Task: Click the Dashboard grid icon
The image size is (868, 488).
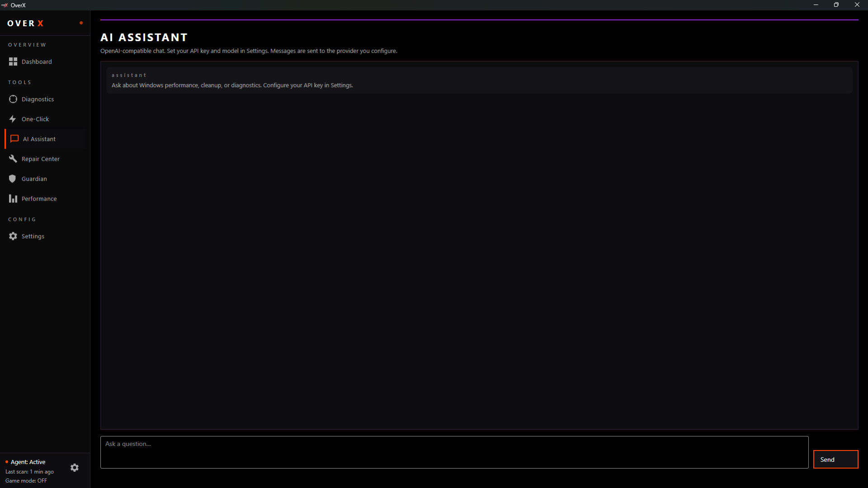Action: pos(13,61)
